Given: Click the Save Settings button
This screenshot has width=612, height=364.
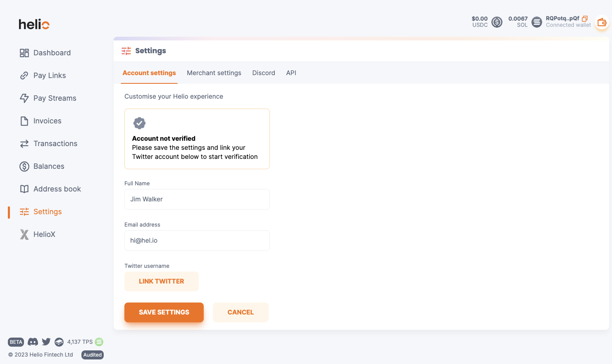Looking at the screenshot, I should pos(164,312).
